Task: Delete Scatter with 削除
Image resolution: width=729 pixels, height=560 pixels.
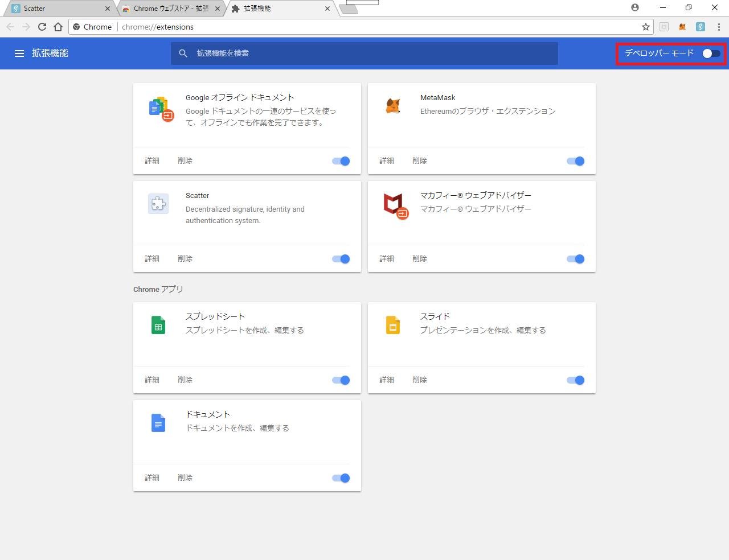Action: [x=185, y=259]
